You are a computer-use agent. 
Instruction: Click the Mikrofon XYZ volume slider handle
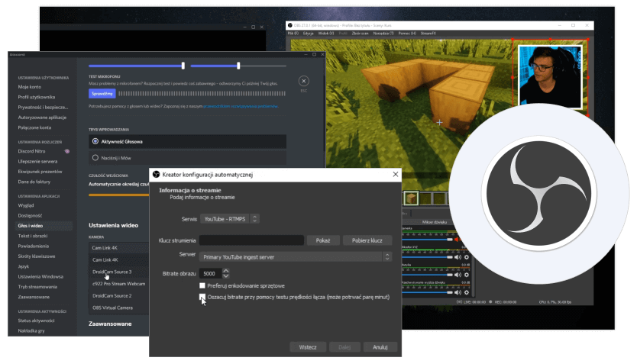[449, 257]
